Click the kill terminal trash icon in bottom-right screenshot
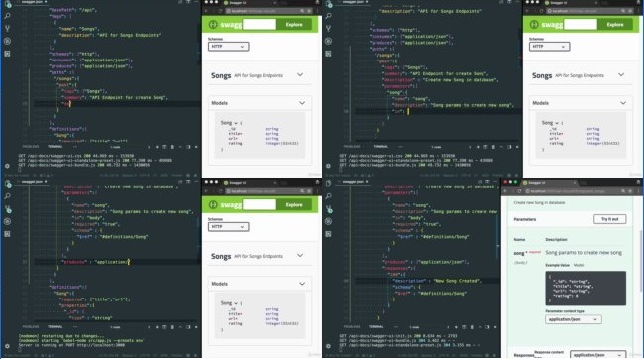Screen dimensions: 644x359 [472, 327]
